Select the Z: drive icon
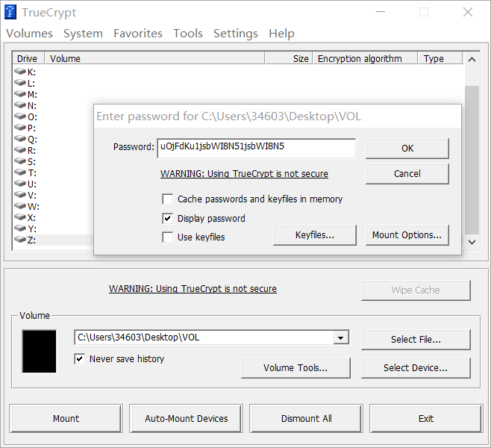The height and width of the screenshot is (448, 491). coord(20,240)
